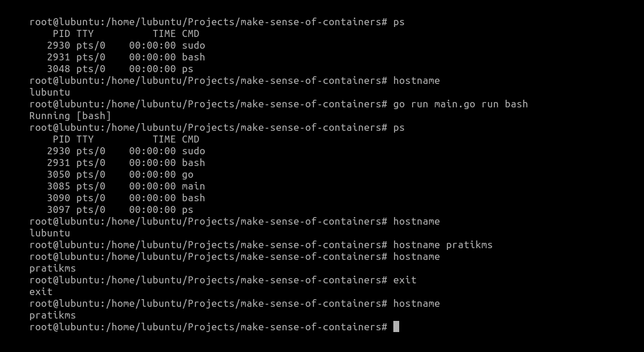The width and height of the screenshot is (644, 352).
Task: Click the first "lubuntu" hostname output line
Action: click(x=49, y=92)
